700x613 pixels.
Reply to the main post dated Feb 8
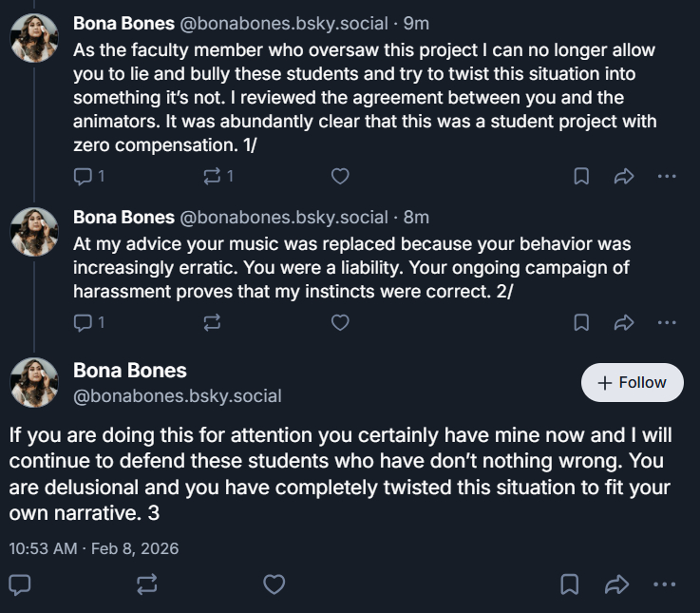[20, 584]
